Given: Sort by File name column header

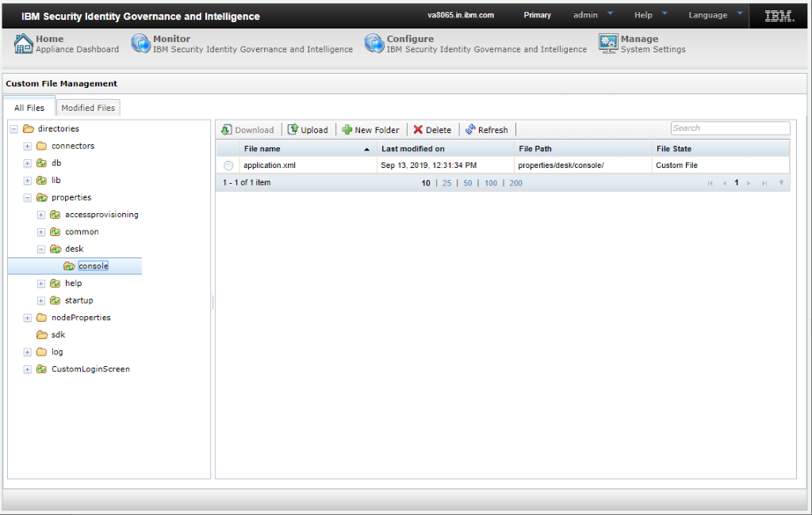Looking at the screenshot, I should pos(307,148).
